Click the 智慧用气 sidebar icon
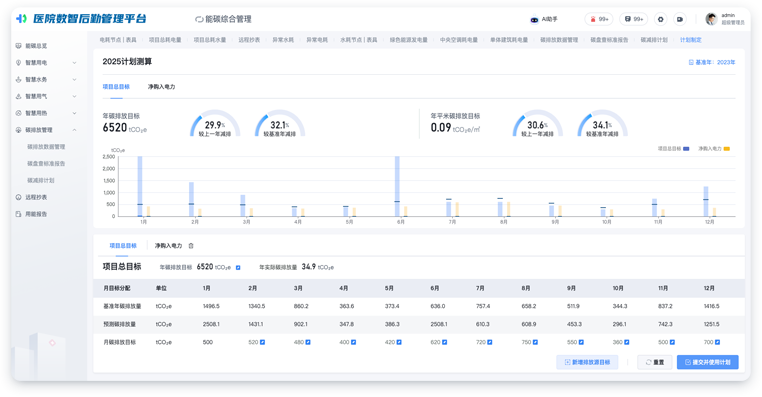Viewport: 762px width, 397px height. (x=18, y=96)
